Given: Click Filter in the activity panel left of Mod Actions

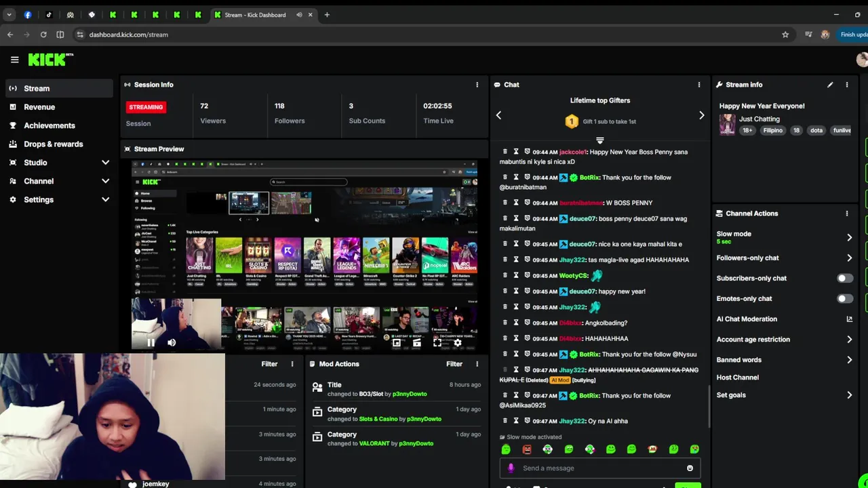Looking at the screenshot, I should (x=269, y=364).
